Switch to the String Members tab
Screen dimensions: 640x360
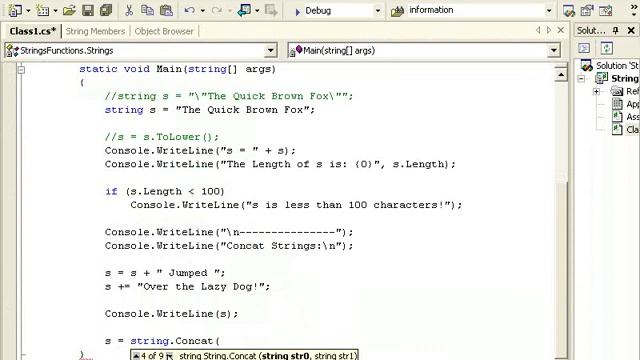pyautogui.click(x=96, y=31)
